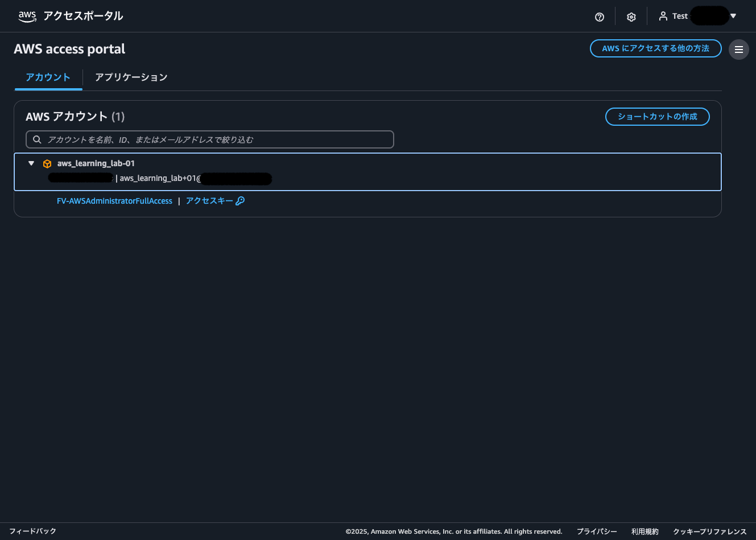Screen dimensions: 756x540
Task: Open the Test user dropdown arrow
Action: pyautogui.click(x=733, y=17)
